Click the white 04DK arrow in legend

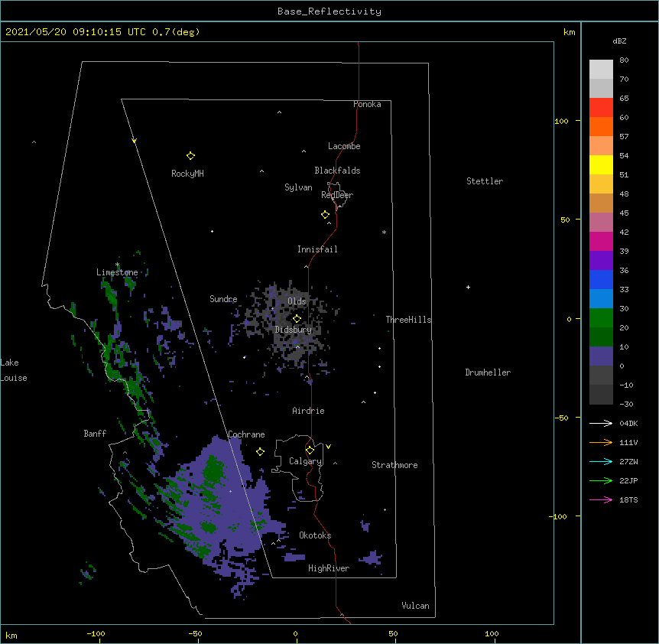601,423
